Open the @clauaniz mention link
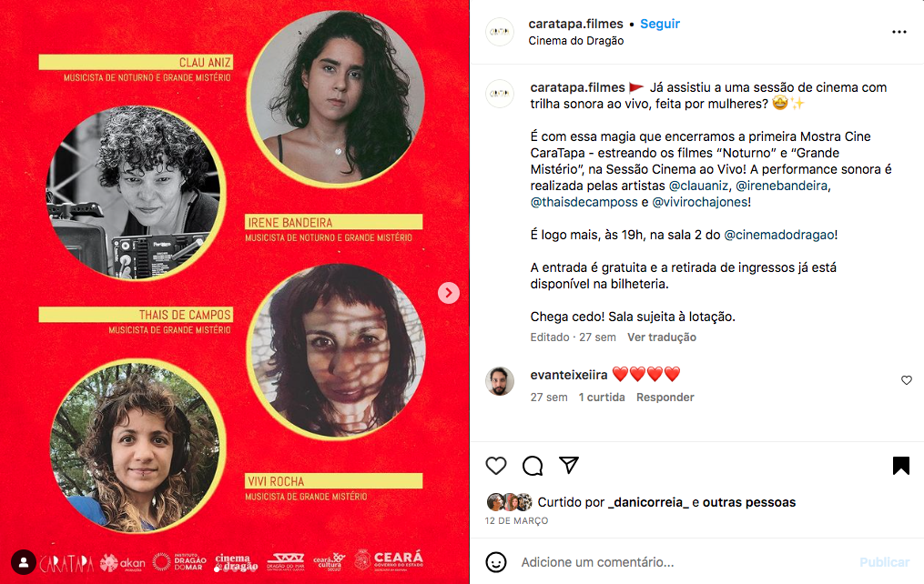Screen dimensions: 924x584 (698, 186)
